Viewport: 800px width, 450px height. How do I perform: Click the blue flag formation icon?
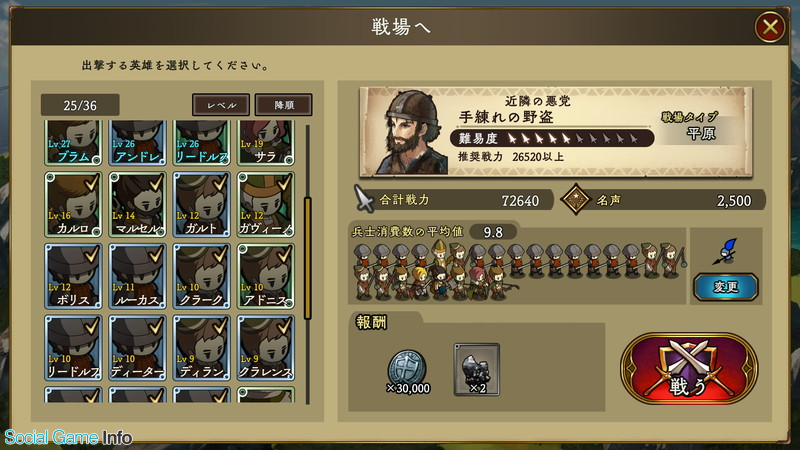tap(726, 251)
